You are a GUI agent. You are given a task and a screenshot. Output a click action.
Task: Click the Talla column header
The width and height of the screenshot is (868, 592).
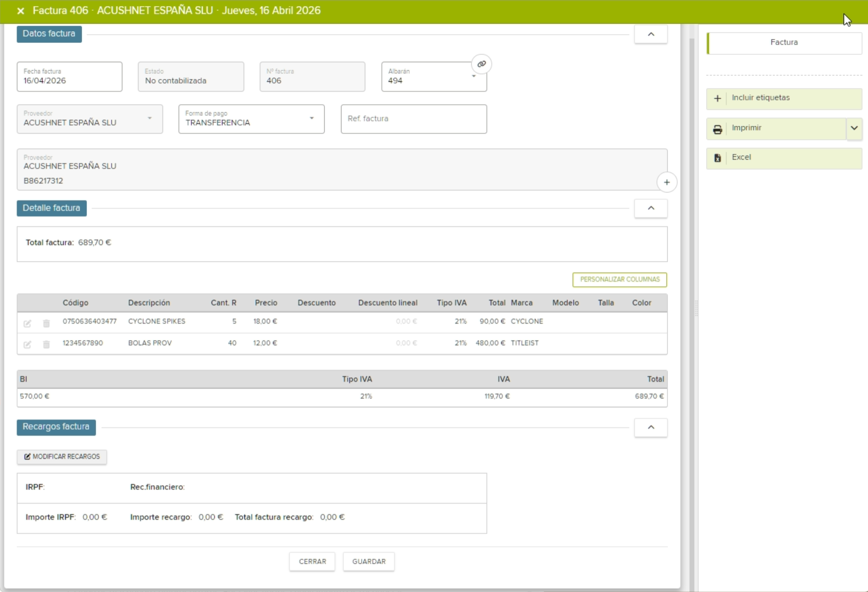606,303
